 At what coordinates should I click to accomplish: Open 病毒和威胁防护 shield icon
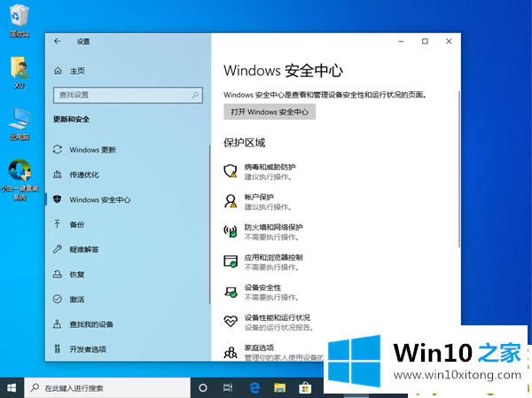tap(231, 171)
